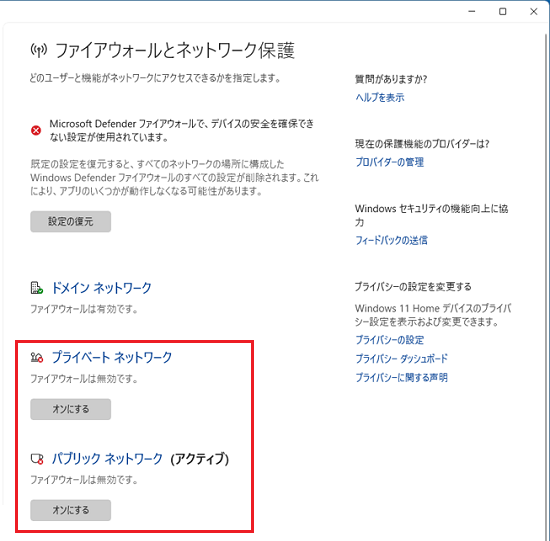Open the プライバシー ダッシュボード link
Image resolution: width=550 pixels, height=541 pixels.
coord(402,359)
